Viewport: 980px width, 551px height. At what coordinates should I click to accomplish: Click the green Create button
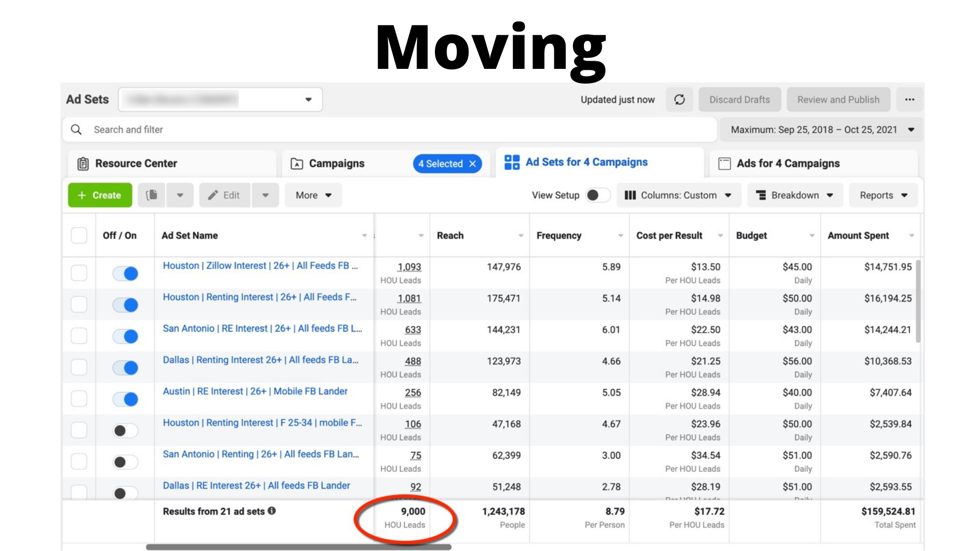coord(100,195)
